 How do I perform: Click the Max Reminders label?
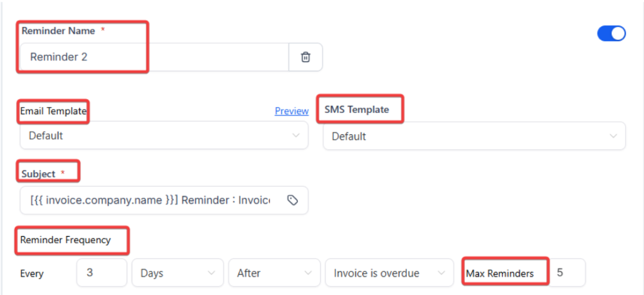500,273
